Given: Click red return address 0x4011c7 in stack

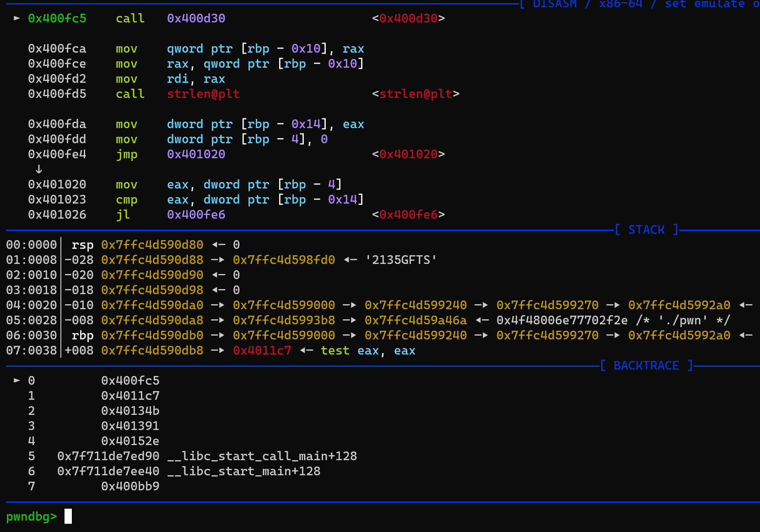Looking at the screenshot, I should click(262, 350).
